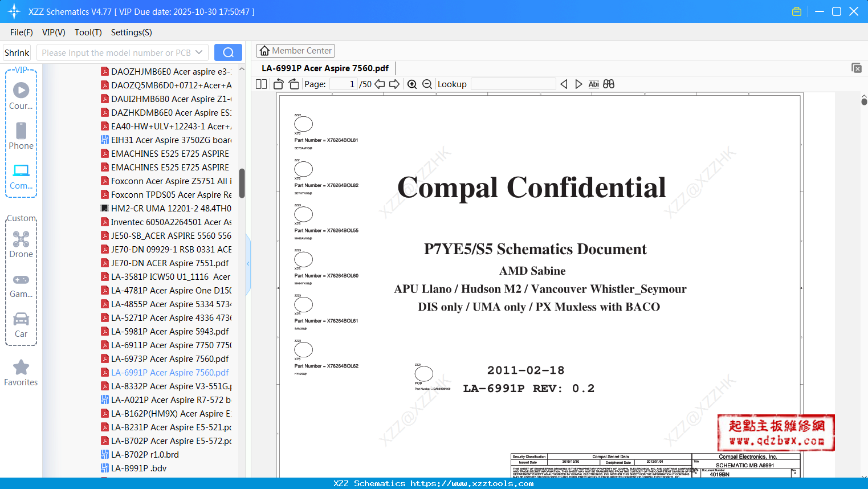Open the Settings(S) menu

click(x=132, y=32)
